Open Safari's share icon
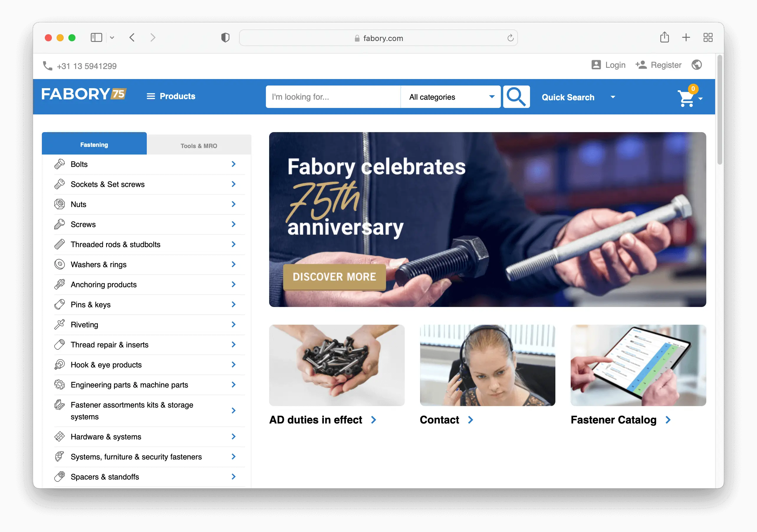The width and height of the screenshot is (757, 532). [x=664, y=37]
